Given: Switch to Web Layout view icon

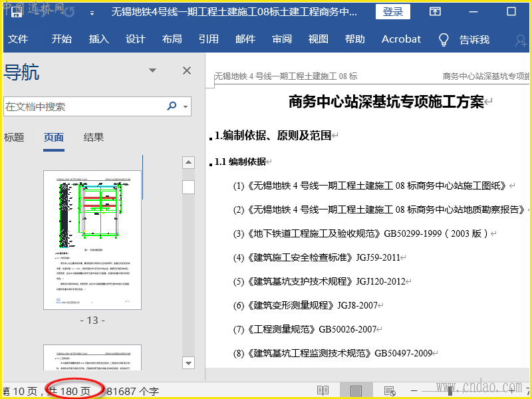Looking at the screenshot, I should (x=390, y=391).
